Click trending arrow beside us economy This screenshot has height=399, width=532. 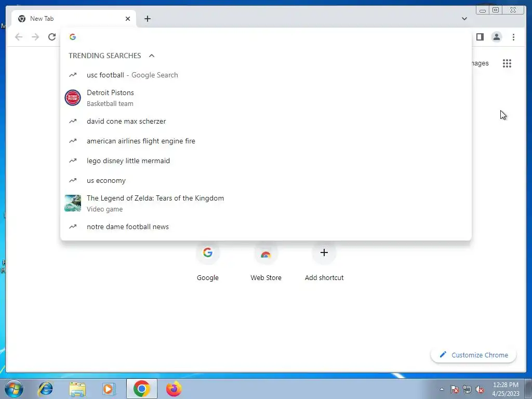point(73,180)
